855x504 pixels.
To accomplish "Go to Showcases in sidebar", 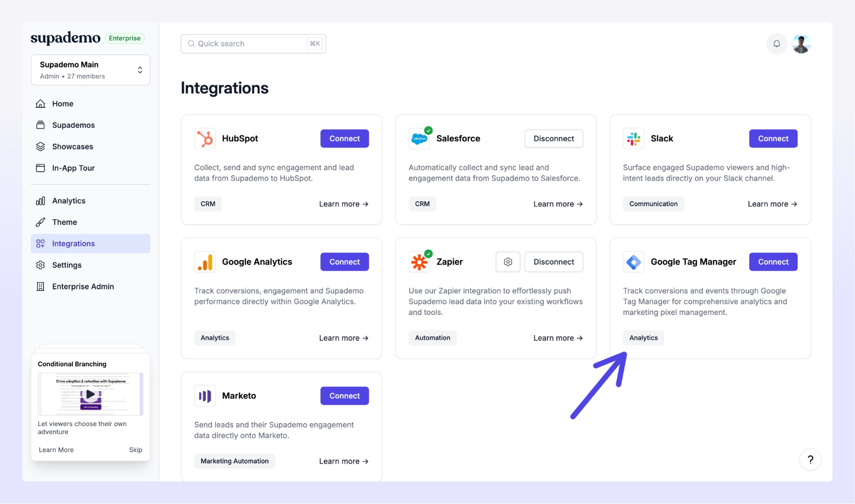I will pyautogui.click(x=72, y=147).
